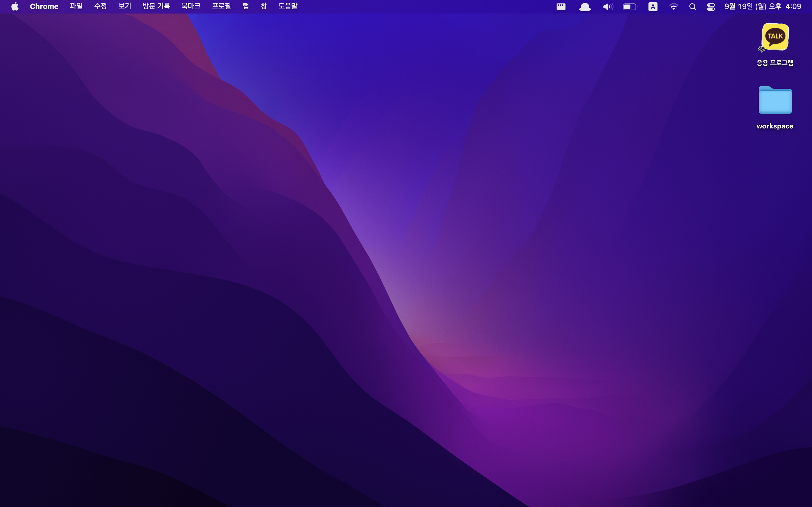The height and width of the screenshot is (507, 812).
Task: Show battery status from menu bar
Action: [630, 7]
